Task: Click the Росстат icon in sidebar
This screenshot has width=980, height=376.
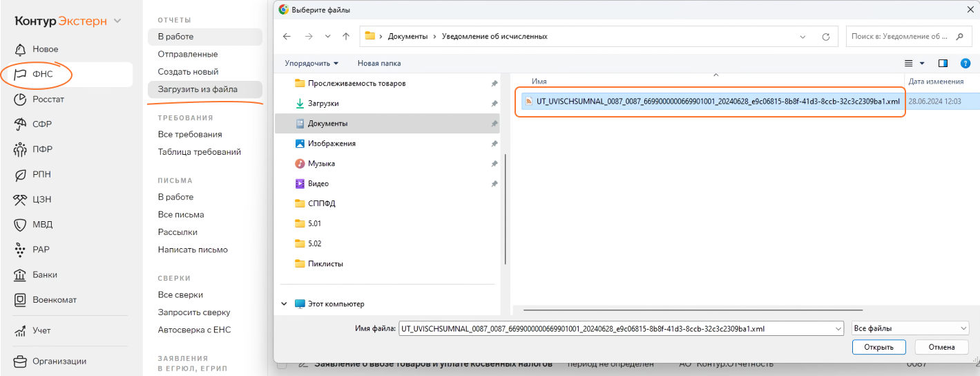Action: (20, 100)
